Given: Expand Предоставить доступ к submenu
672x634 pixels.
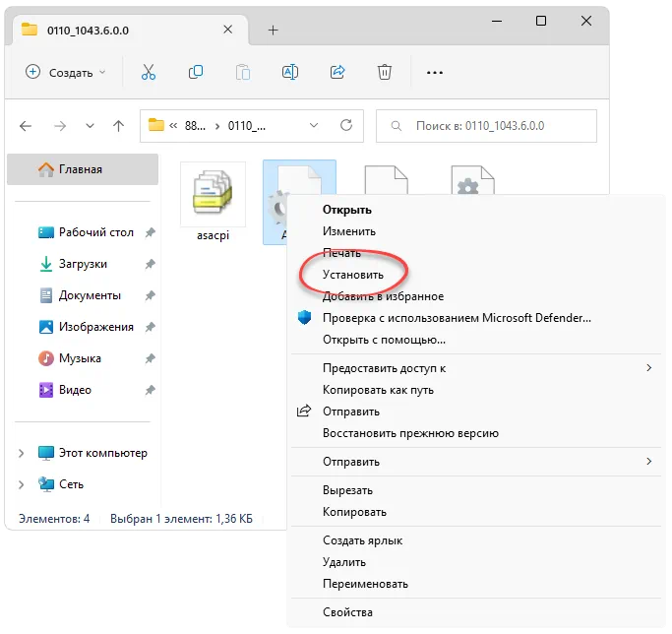Looking at the screenshot, I should coord(648,367).
